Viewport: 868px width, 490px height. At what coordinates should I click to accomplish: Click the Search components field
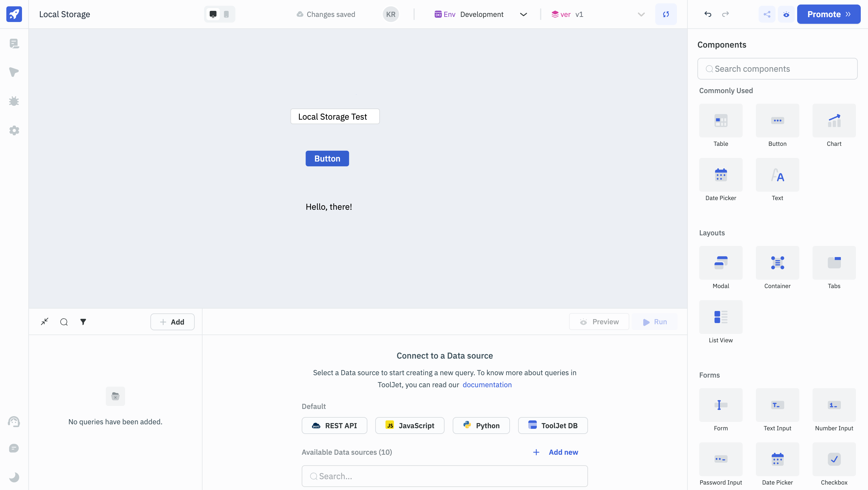point(777,69)
